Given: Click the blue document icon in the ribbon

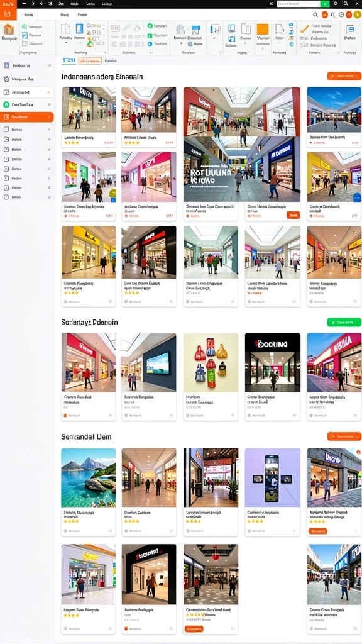Looking at the screenshot, I should 79,28.
